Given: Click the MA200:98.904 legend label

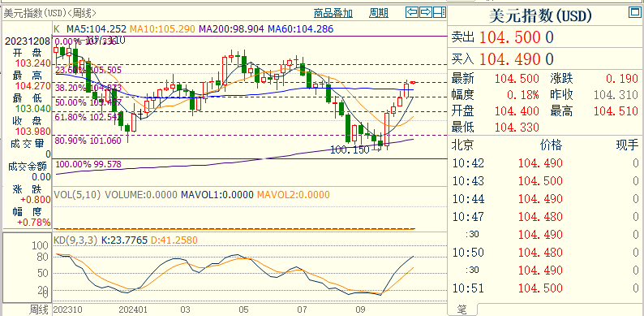Looking at the screenshot, I should [232, 29].
